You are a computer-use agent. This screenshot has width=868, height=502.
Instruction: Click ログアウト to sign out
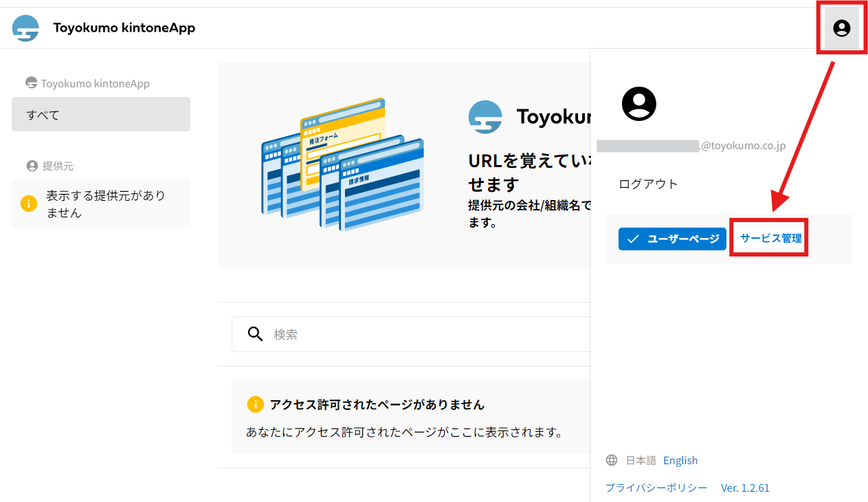click(648, 184)
